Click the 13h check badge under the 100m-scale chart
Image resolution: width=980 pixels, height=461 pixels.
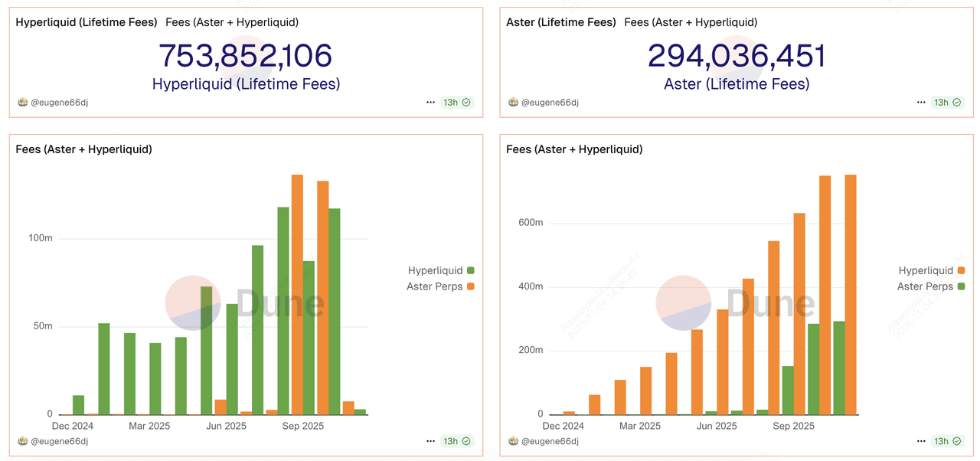pyautogui.click(x=456, y=441)
